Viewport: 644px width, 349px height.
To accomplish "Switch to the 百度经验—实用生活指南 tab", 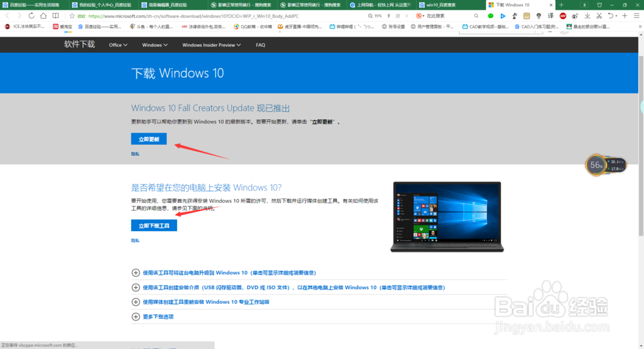I will point(33,5).
